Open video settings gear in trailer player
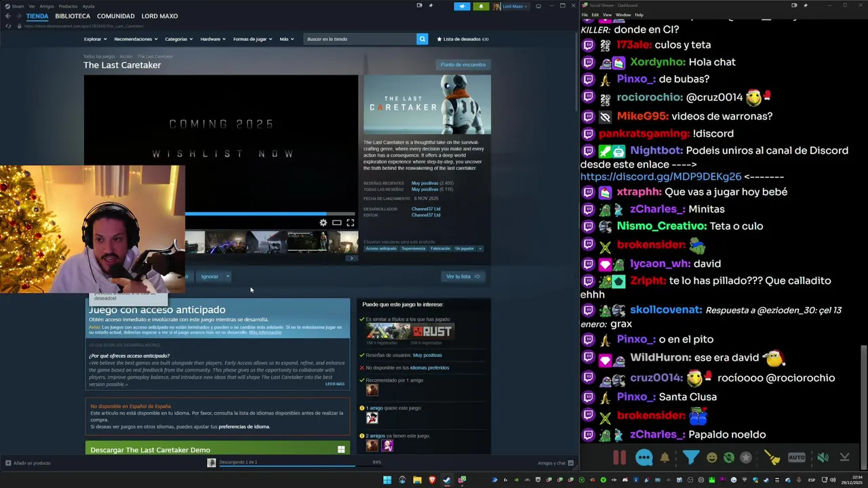Viewport: 868px width, 488px height. (x=323, y=222)
